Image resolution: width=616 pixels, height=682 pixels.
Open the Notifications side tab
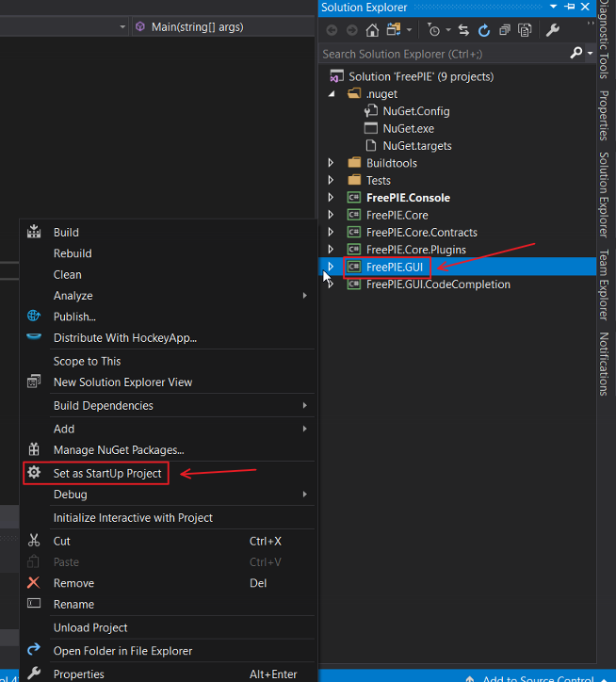(x=604, y=364)
